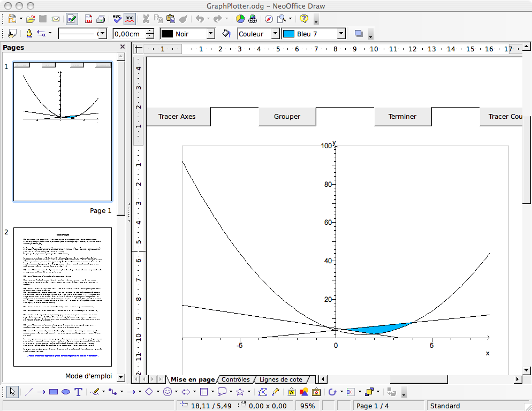Open the Navigator compass icon
Image resolution: width=532 pixels, height=411 pixels.
[x=269, y=19]
